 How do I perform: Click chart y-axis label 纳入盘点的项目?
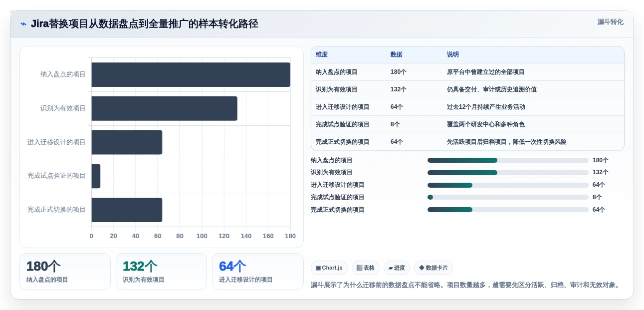click(63, 74)
